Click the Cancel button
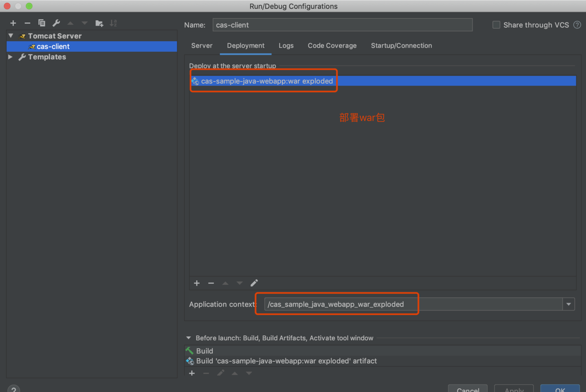Screen dimensions: 586x392 pyautogui.click(x=467, y=389)
